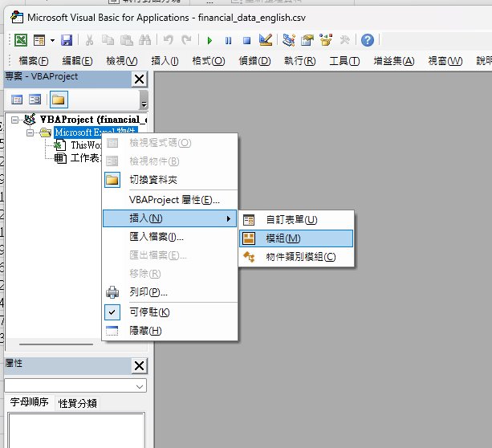This screenshot has width=492, height=448.
Task: Click the printer icon beside 列印(P)
Action: [112, 292]
